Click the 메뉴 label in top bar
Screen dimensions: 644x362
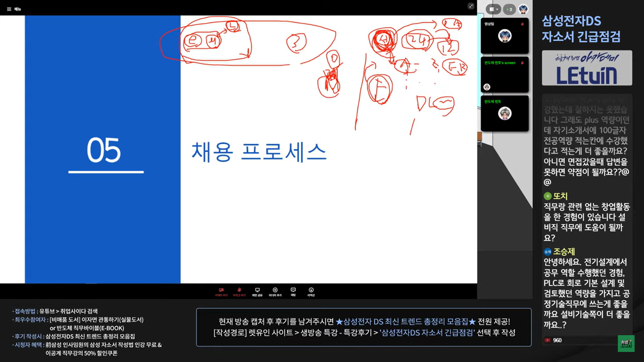[18, 9]
